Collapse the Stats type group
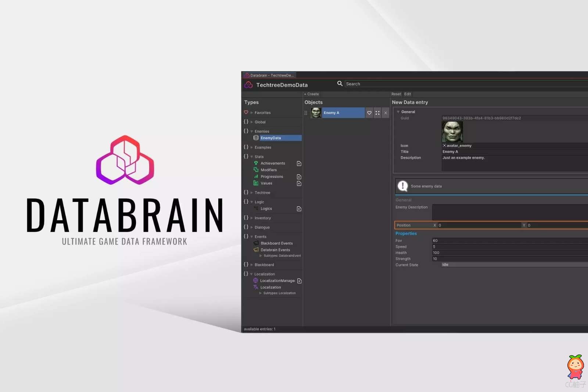Screen dimensions: 588x392 (x=252, y=157)
